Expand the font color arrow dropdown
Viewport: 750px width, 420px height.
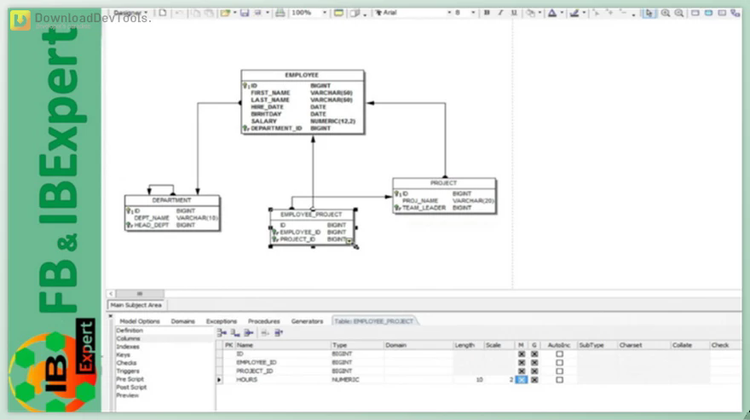562,13
